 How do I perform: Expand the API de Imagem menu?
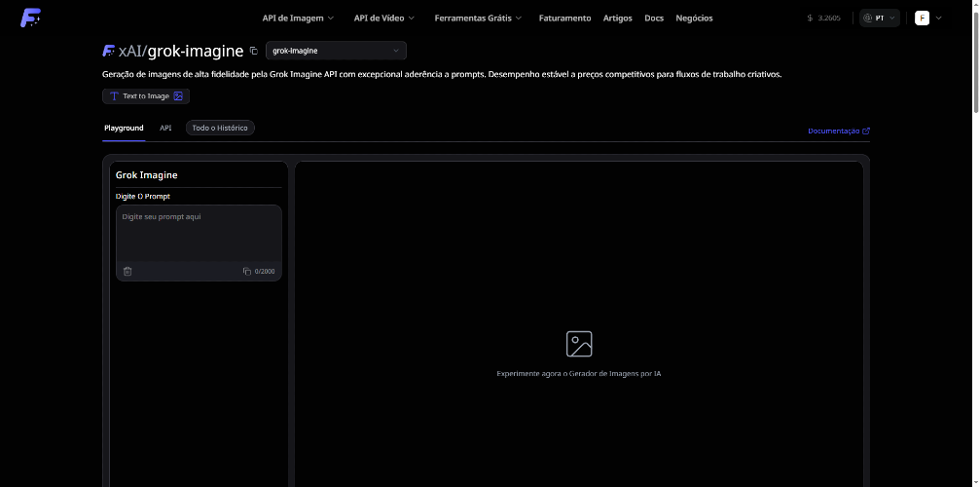[x=298, y=18]
